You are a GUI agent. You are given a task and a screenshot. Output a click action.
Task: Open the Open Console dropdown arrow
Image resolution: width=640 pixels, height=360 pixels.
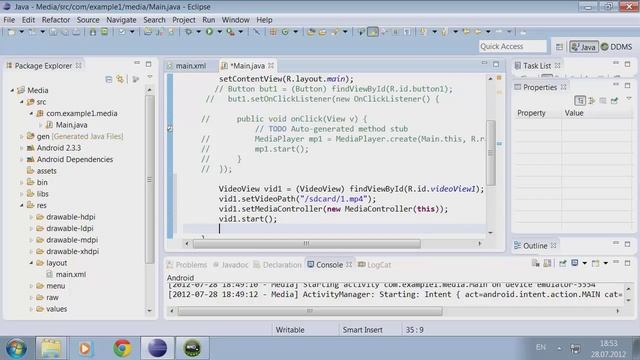pyautogui.click(x=606, y=263)
